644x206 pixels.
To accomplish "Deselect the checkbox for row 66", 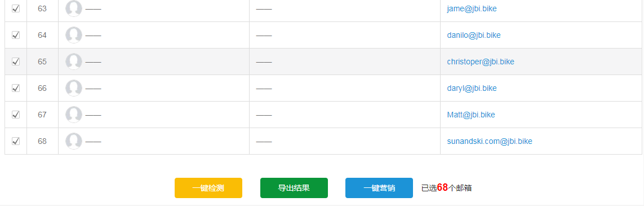I will [x=16, y=88].
